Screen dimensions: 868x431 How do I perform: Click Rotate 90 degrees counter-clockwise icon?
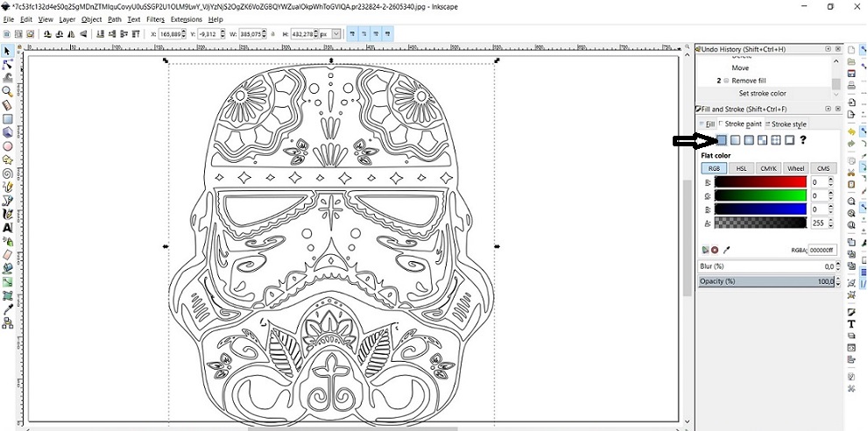coord(46,34)
